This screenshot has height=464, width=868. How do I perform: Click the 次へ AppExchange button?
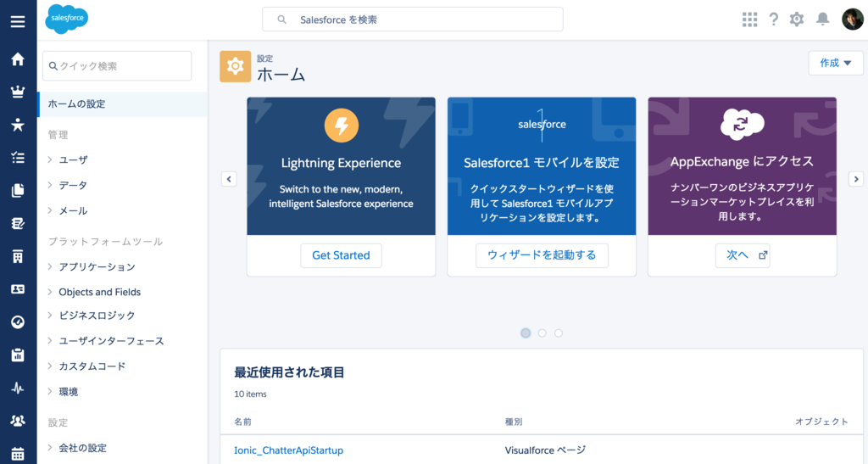click(743, 255)
